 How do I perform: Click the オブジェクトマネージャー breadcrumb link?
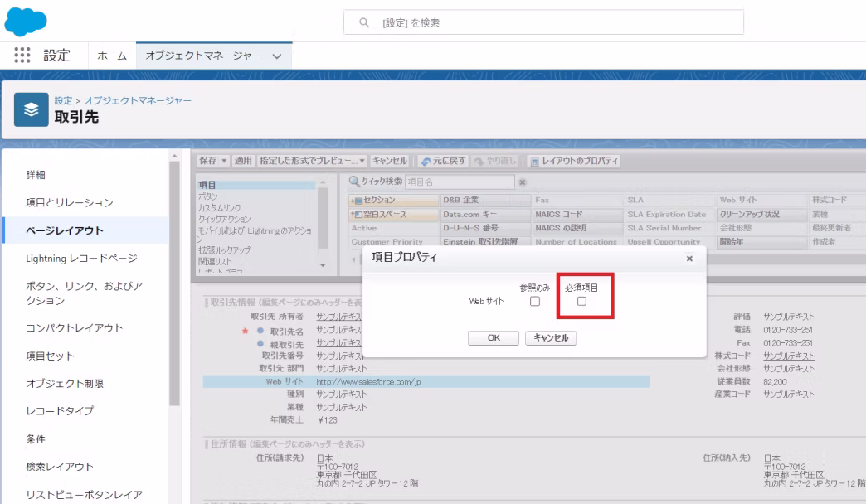coord(138,100)
